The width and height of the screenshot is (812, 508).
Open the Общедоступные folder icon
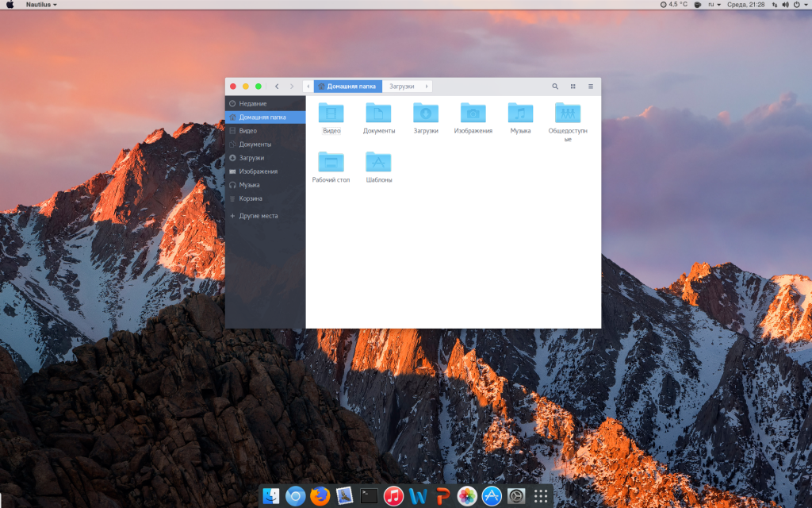coord(568,113)
